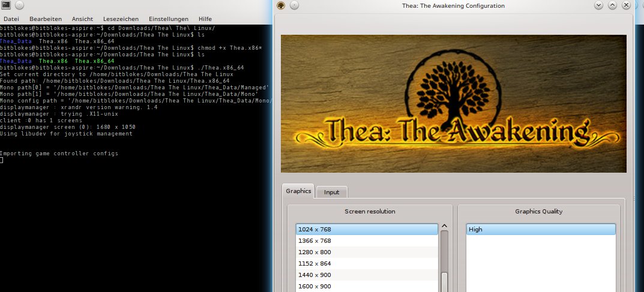Click the 'displaymanager screen (0): 1680 x 1050' line

point(68,127)
